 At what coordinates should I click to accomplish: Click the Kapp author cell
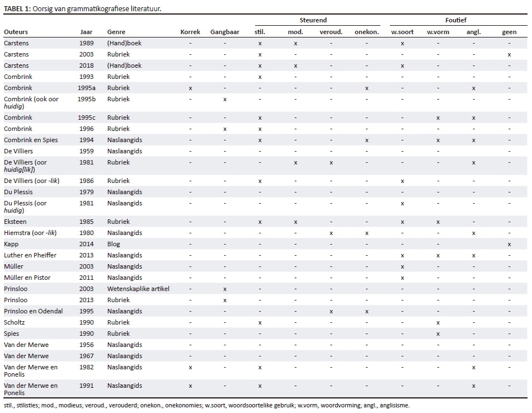11,244
